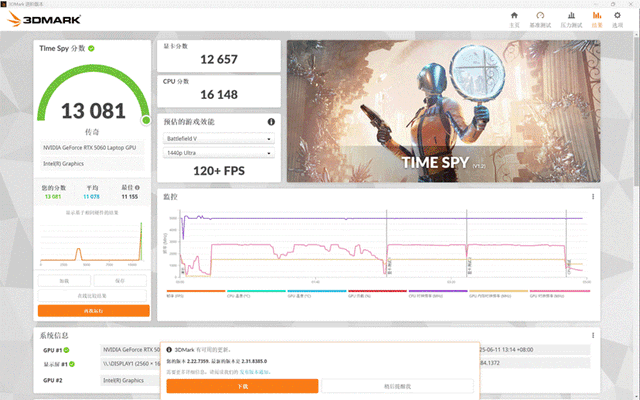Click the 监控 monitoring panel title
This screenshot has width=640, height=400.
click(170, 197)
